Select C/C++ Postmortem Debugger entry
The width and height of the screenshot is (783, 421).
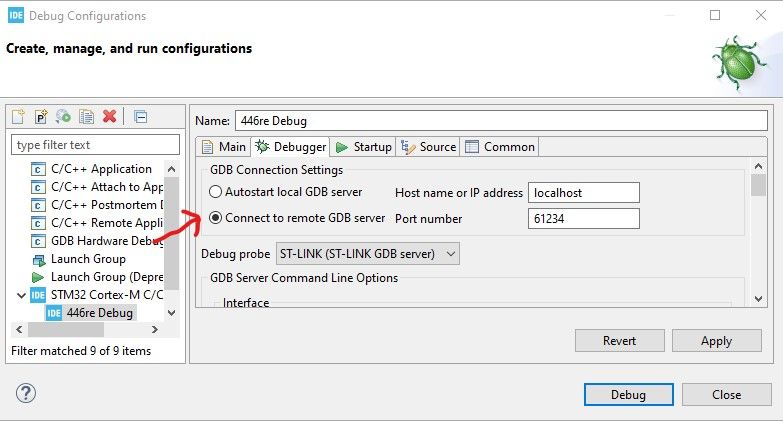(x=97, y=205)
